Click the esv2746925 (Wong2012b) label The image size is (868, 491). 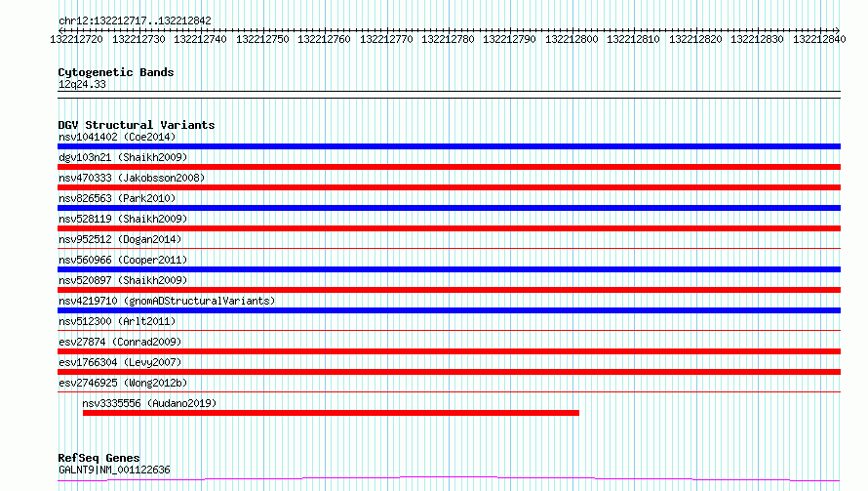123,383
